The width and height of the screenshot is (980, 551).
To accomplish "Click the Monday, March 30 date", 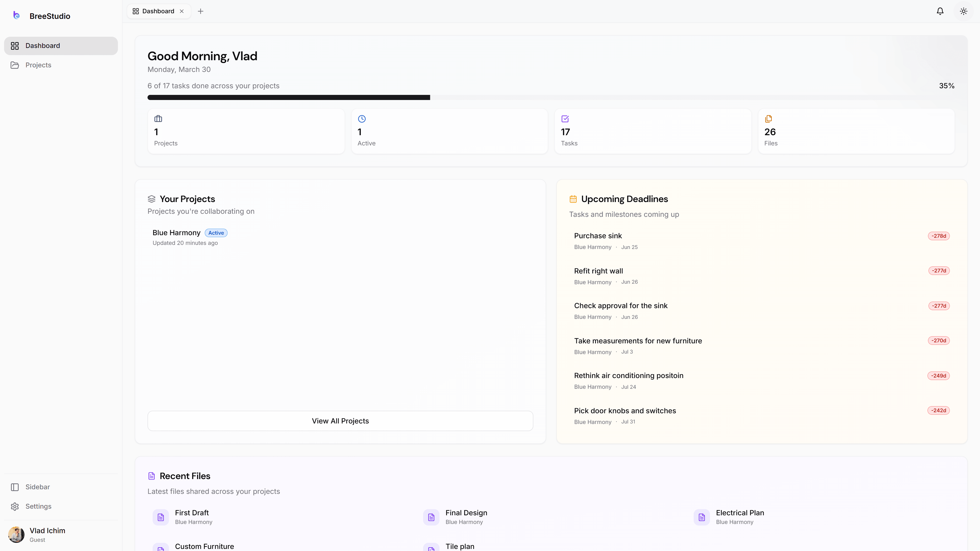I will 179,70.
